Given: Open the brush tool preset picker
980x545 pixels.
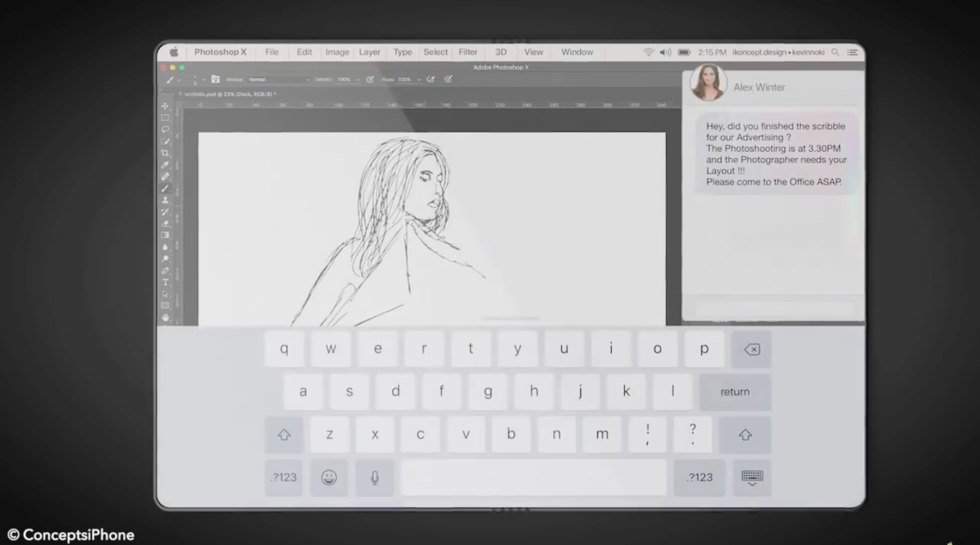Looking at the screenshot, I should pos(173,80).
